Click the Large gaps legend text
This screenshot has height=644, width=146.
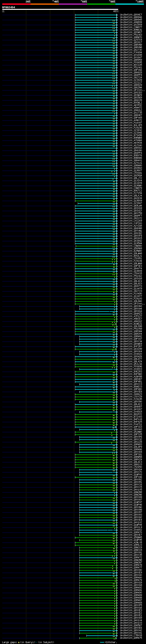(10, 642)
